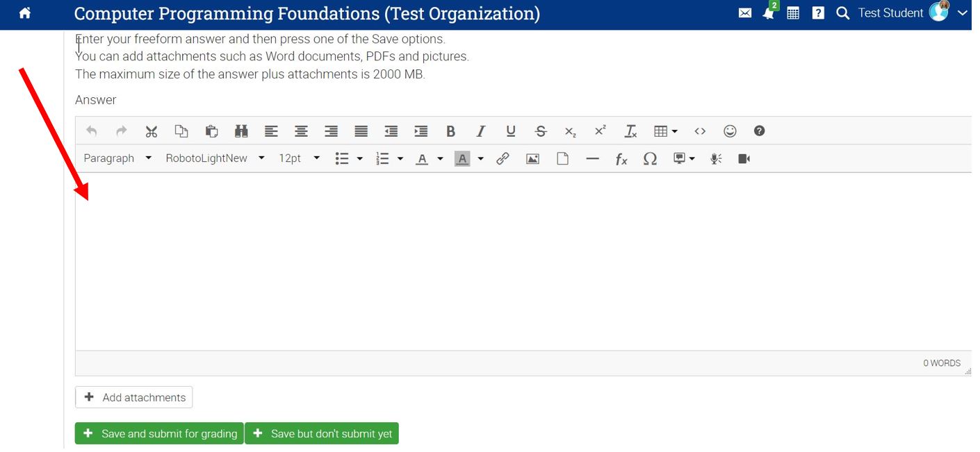Image resolution: width=980 pixels, height=452 pixels.
Task: Expand the RobotoLightNew font dropdown
Action: [x=215, y=158]
